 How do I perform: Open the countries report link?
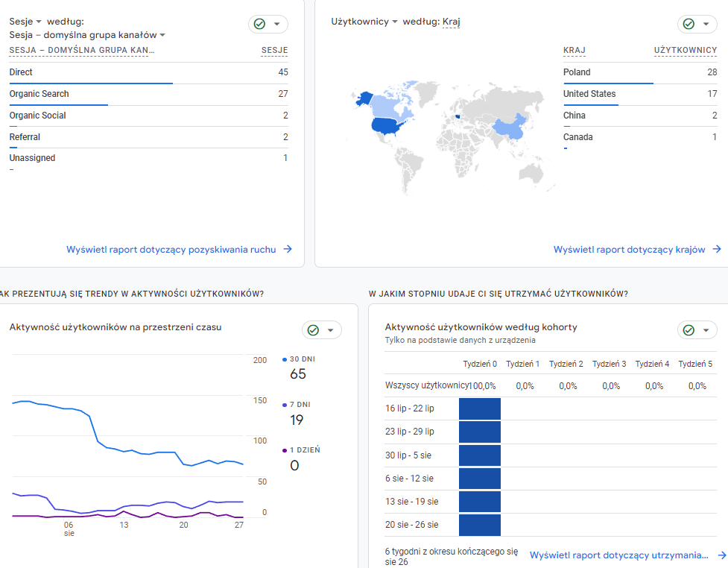coord(629,250)
